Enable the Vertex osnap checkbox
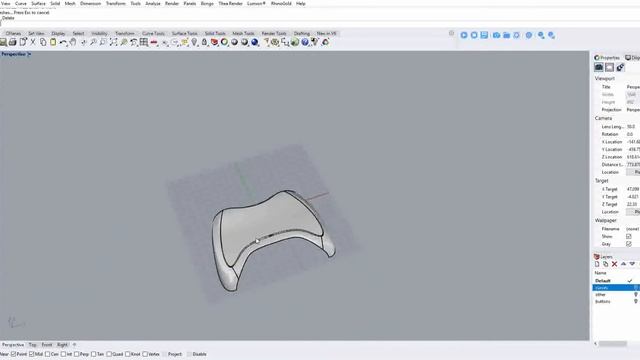 click(145, 354)
